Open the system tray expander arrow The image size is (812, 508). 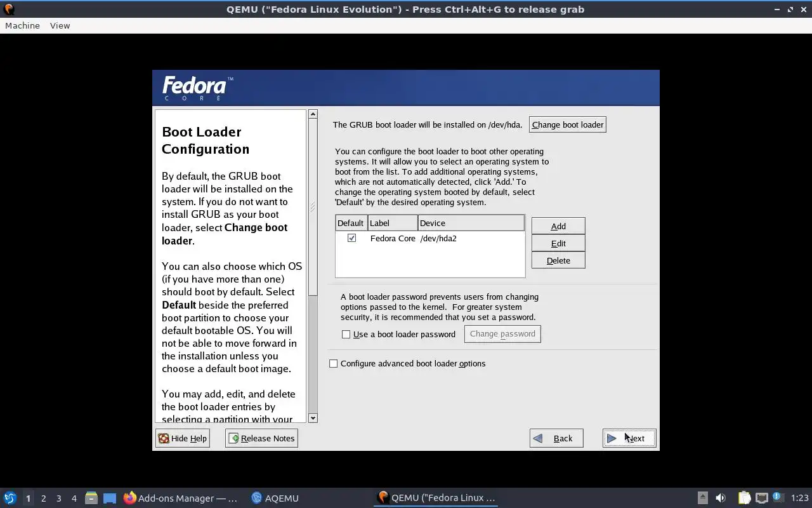click(x=702, y=498)
